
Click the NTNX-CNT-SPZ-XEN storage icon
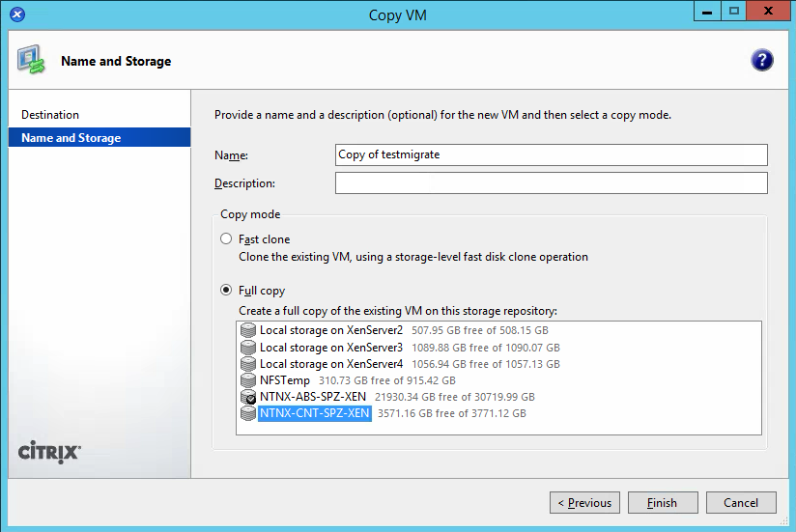pos(248,413)
